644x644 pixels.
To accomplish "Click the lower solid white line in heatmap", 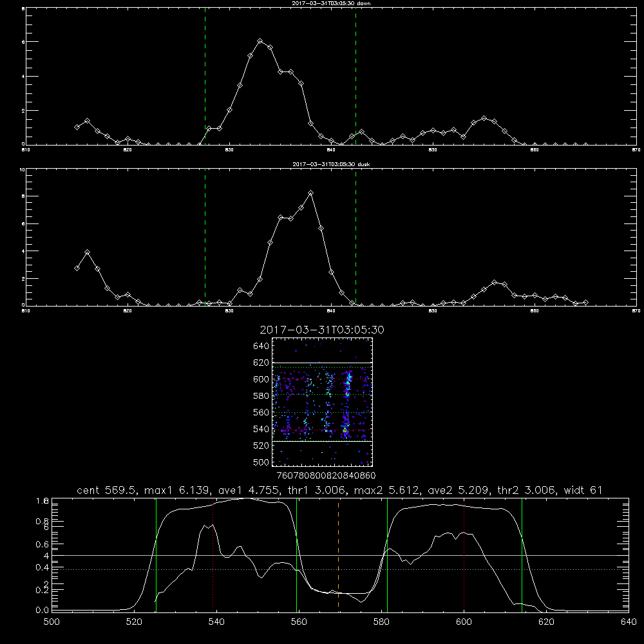I will coord(322,441).
